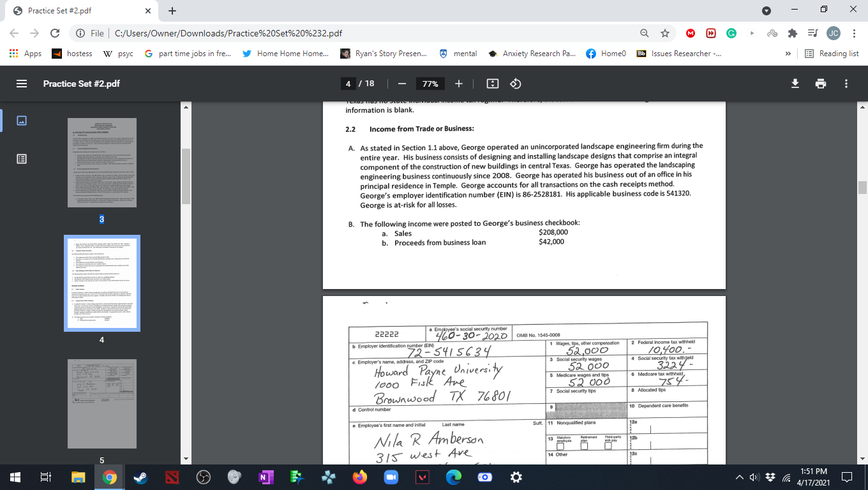This screenshot has width=868, height=490.
Task: Expand the hidden bookmarks chevron
Action: click(x=788, y=54)
